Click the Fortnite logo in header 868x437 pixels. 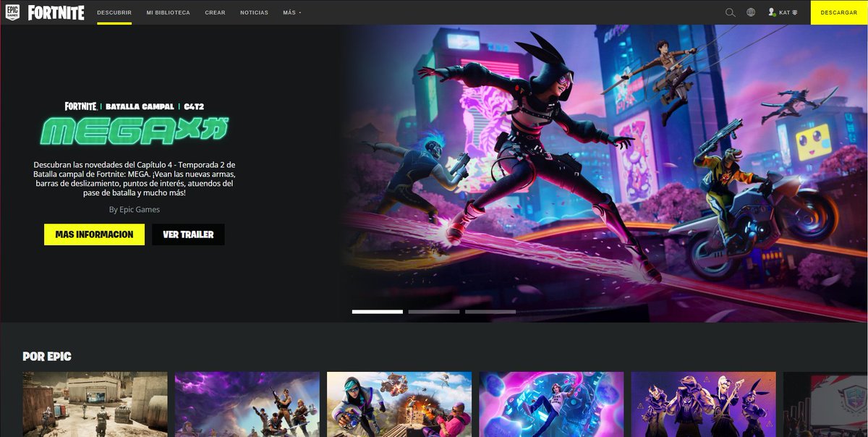[56, 12]
